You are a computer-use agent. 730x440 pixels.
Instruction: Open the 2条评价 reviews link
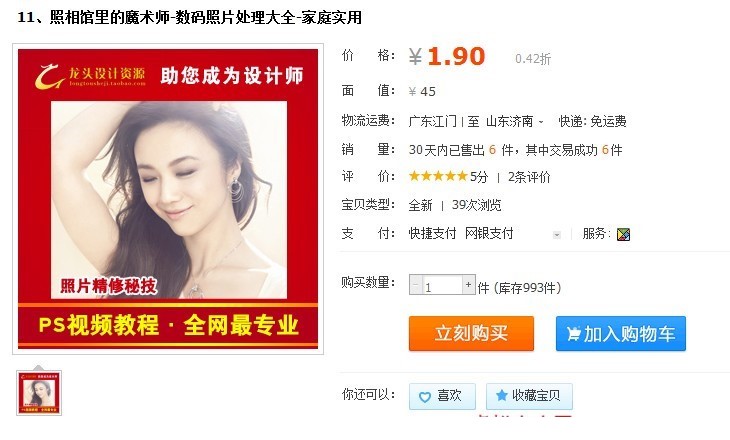(529, 177)
